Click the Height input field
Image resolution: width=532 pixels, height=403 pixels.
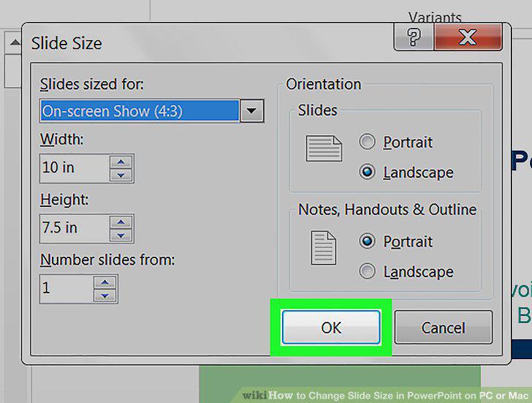coord(75,228)
